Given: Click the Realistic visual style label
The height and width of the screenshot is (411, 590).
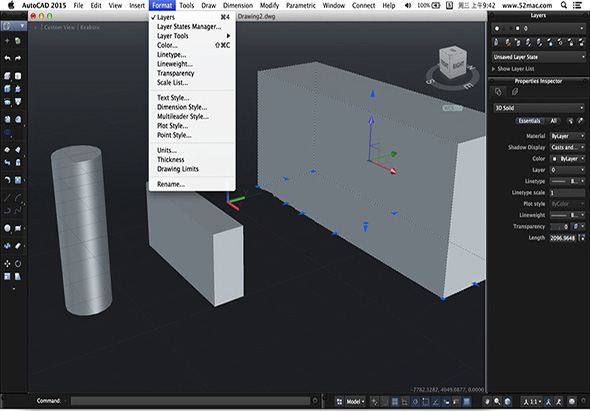Looking at the screenshot, I should point(90,27).
